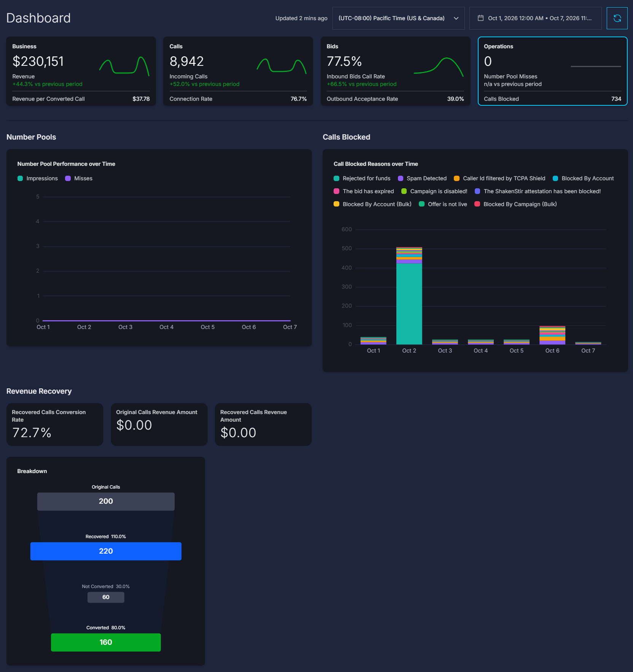
Task: Click the Oct 2 stacked bar
Action: [x=409, y=296]
